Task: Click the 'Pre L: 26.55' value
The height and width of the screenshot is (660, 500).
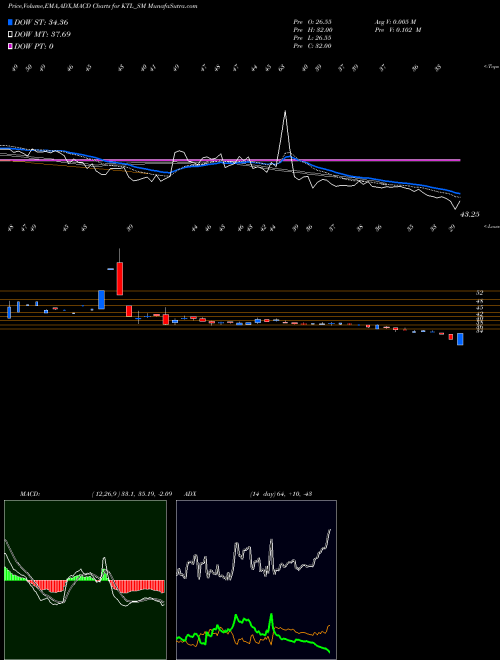Action: 312,38
